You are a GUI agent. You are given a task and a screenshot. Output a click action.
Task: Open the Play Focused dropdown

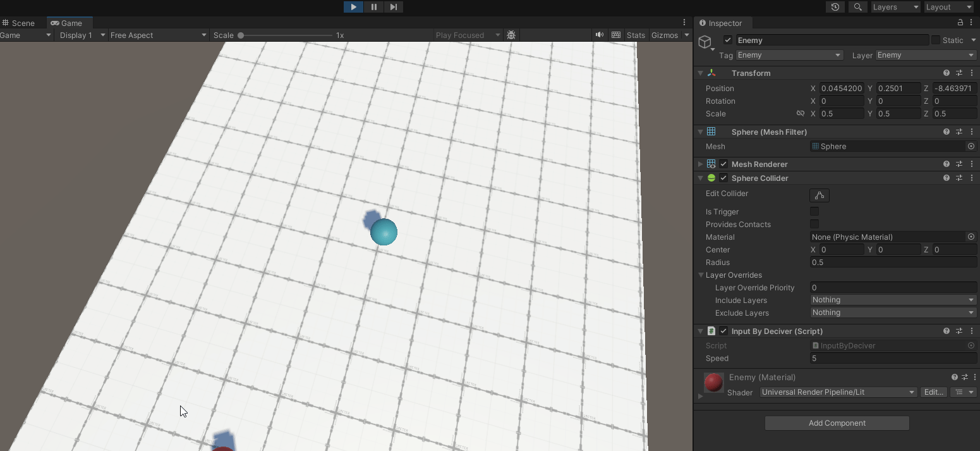468,35
